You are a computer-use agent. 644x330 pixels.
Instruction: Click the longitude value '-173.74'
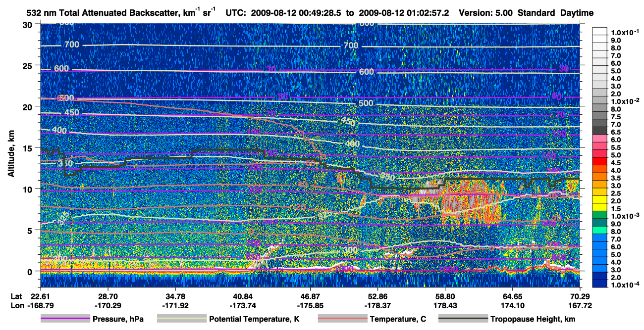coord(243,305)
